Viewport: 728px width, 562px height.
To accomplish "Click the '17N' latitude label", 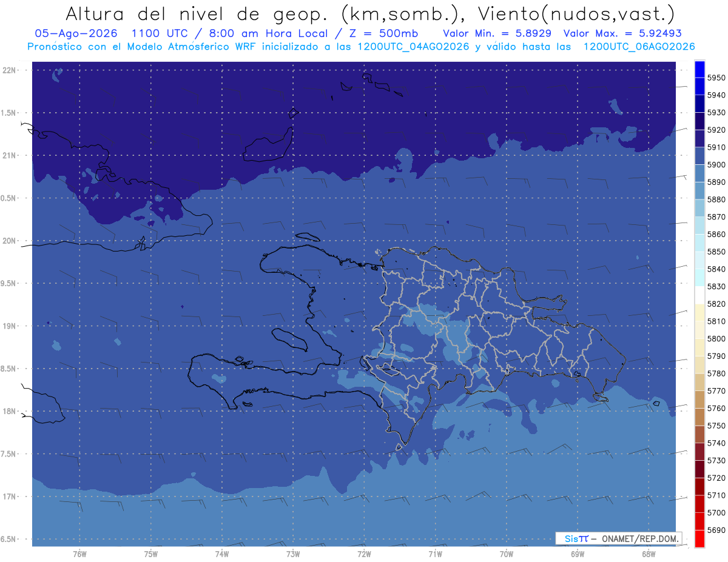I will click(x=9, y=497).
